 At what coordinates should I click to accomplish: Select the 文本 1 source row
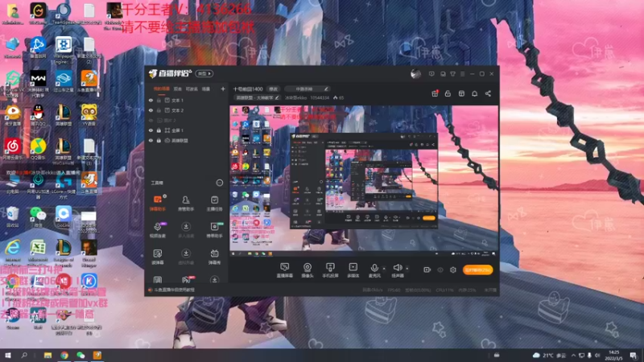pos(187,100)
